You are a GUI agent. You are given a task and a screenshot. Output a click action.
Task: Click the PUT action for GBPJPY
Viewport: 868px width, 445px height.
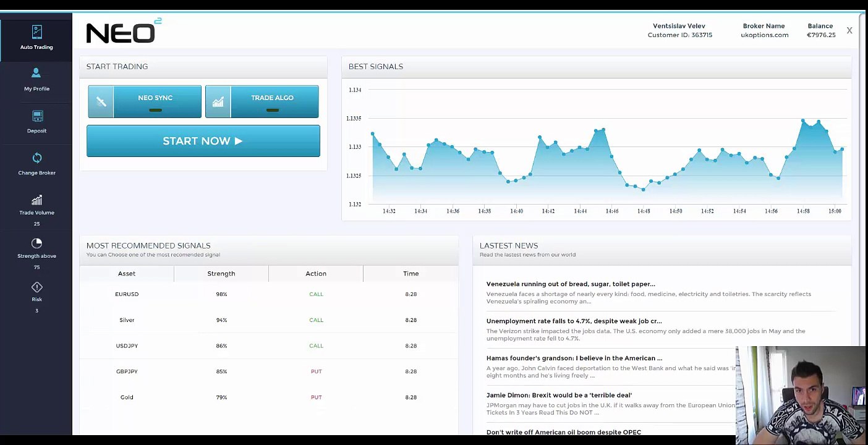(316, 371)
